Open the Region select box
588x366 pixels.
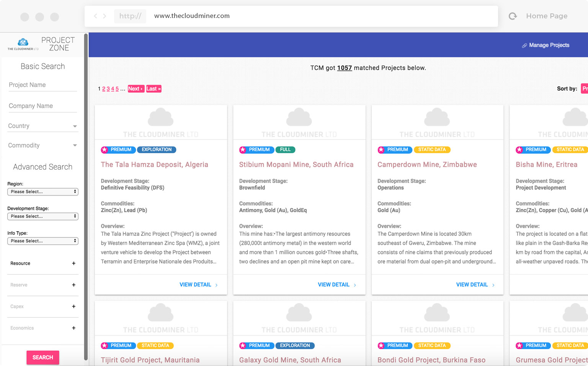point(43,192)
